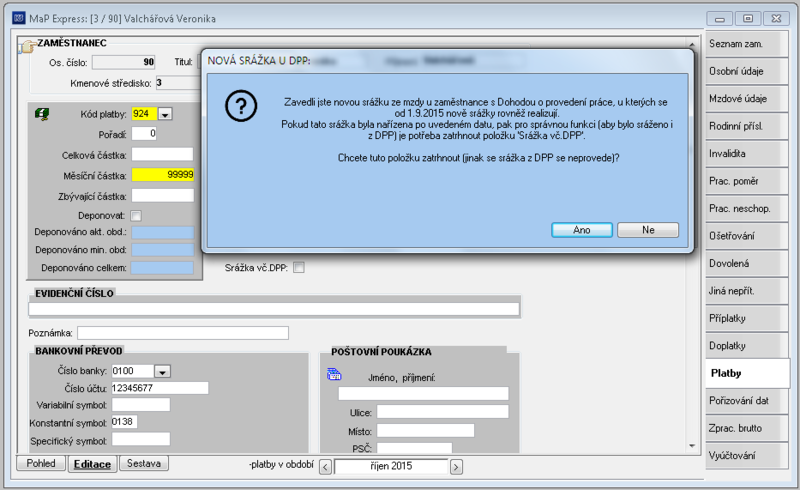
Task: Select the Sestava mode button
Action: [144, 463]
